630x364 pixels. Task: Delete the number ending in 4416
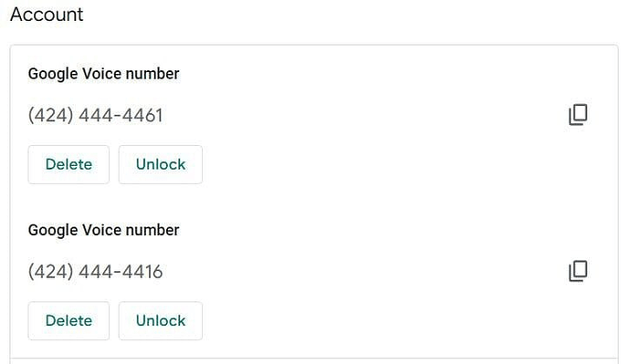(x=68, y=320)
